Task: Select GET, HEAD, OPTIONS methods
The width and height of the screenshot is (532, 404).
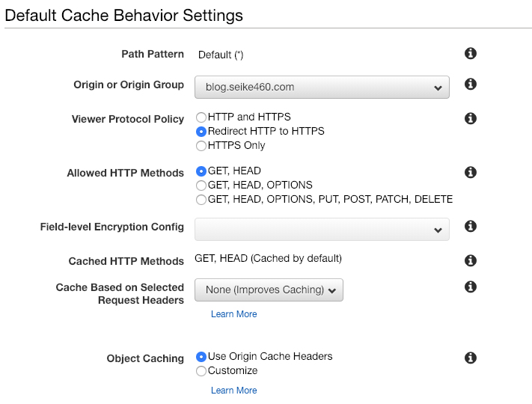Action: click(201, 186)
